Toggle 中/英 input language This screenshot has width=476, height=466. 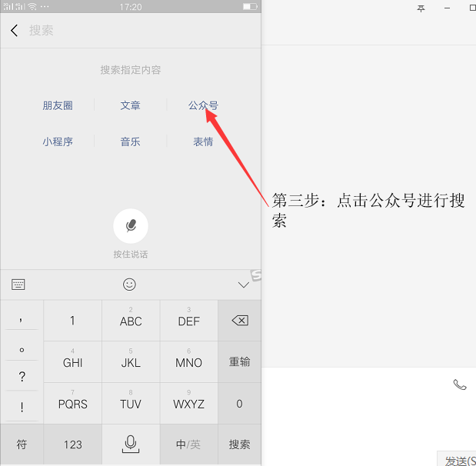(188, 444)
